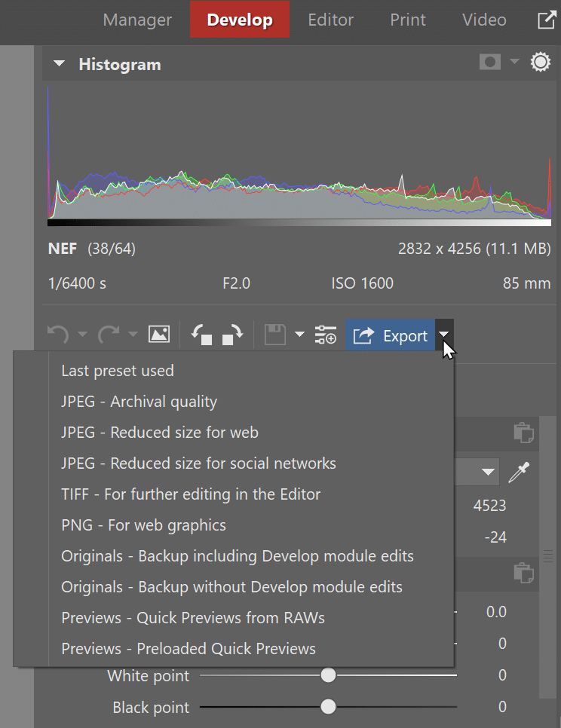Open the clipping display options dropdown
561x728 pixels.
pos(514,61)
